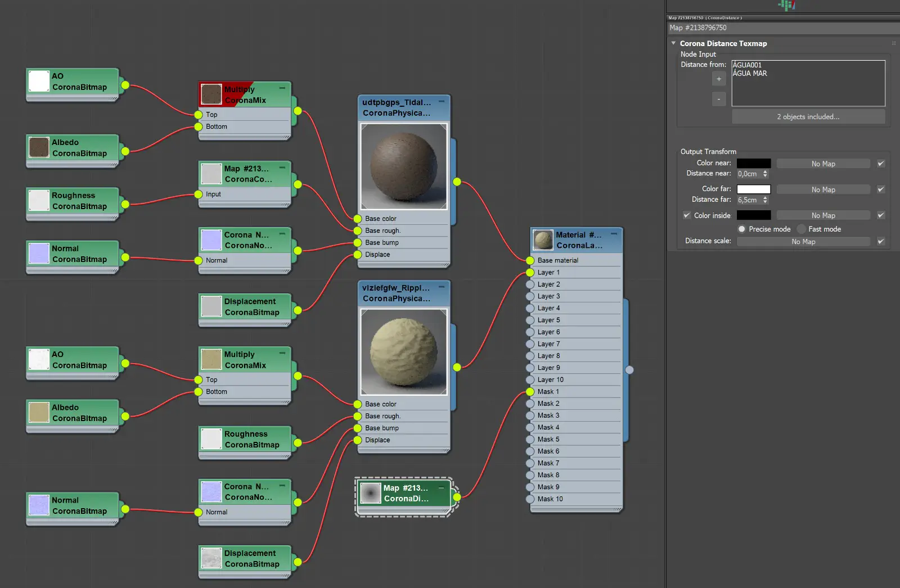Click the CoronaDistance map node preview icon
The width and height of the screenshot is (900, 588).
[x=371, y=494]
